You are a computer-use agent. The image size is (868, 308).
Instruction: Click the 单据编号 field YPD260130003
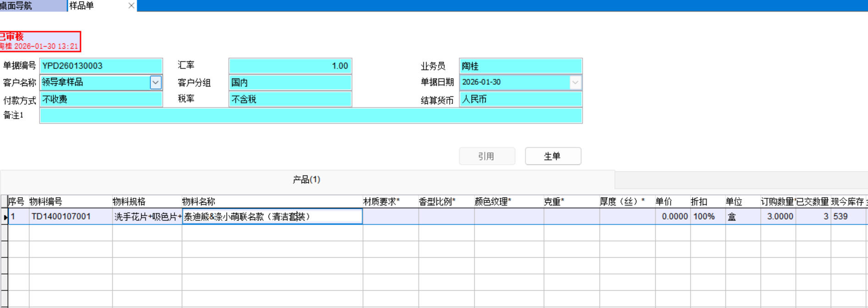(x=101, y=66)
